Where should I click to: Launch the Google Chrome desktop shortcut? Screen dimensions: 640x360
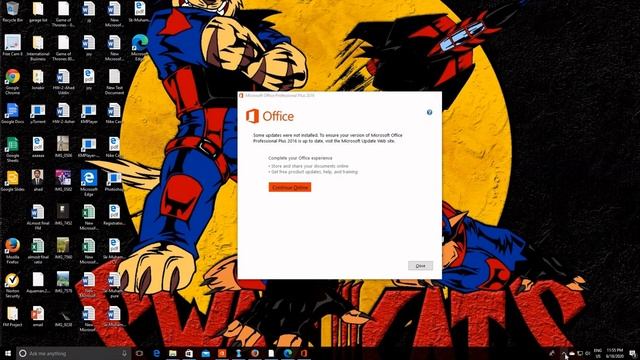(x=13, y=82)
